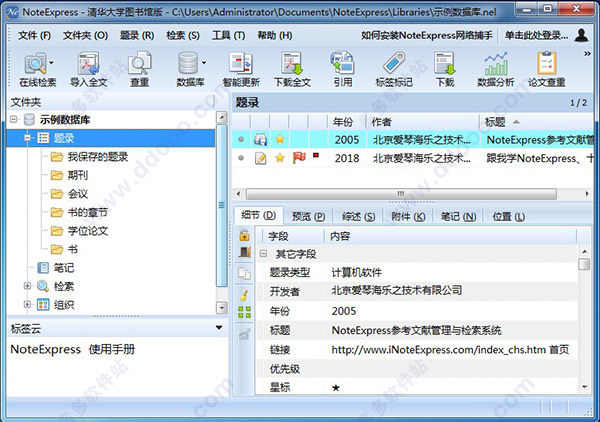Click the record list horizontal scrollbar thumb
The width and height of the screenshot is (600, 422).
[401, 194]
